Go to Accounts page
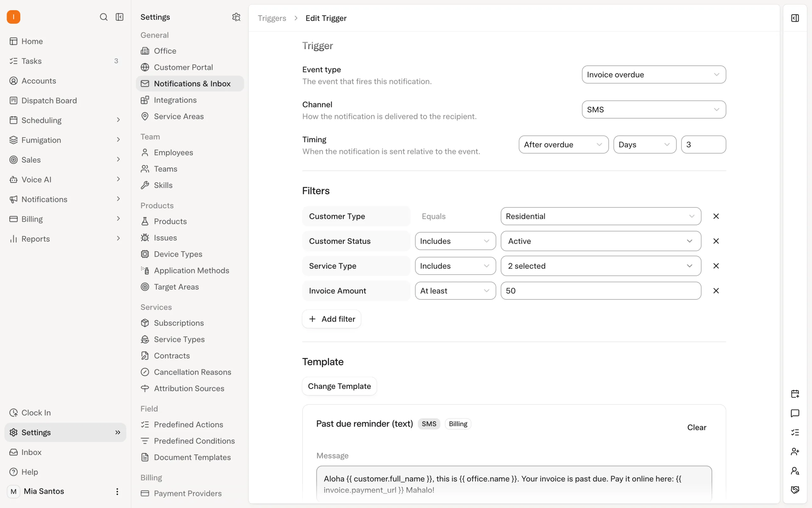 (x=65, y=81)
